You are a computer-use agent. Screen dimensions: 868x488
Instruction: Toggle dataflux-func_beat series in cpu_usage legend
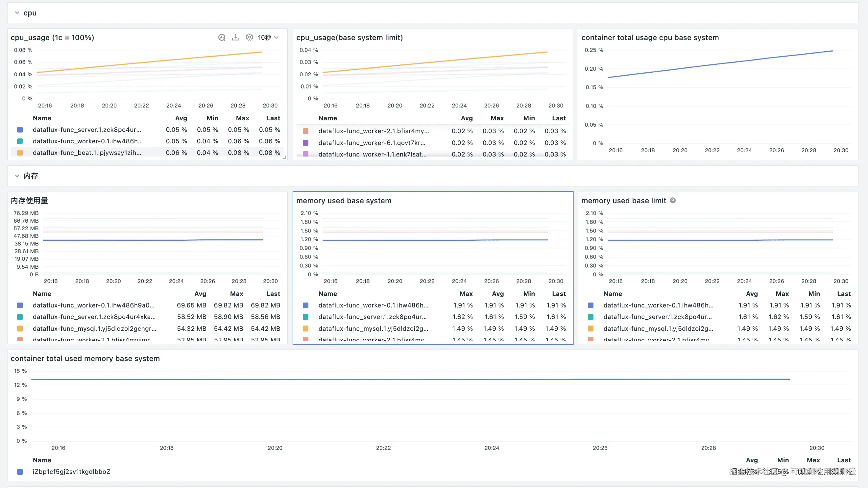click(x=87, y=153)
